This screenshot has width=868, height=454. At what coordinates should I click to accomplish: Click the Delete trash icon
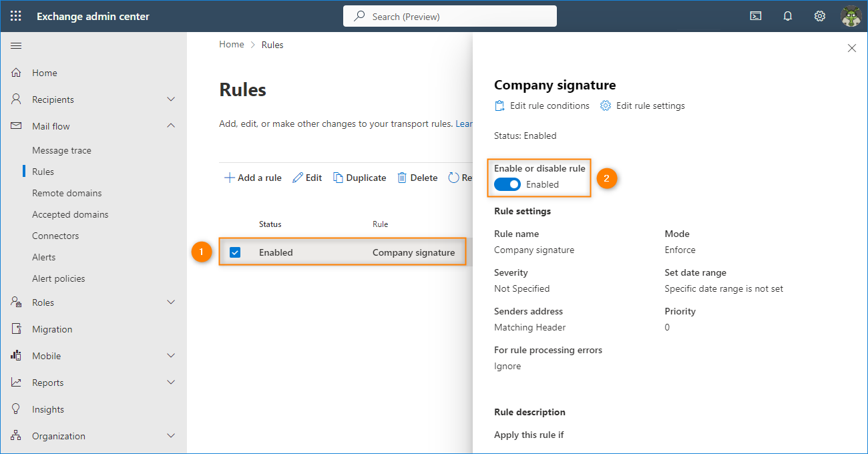pyautogui.click(x=402, y=178)
